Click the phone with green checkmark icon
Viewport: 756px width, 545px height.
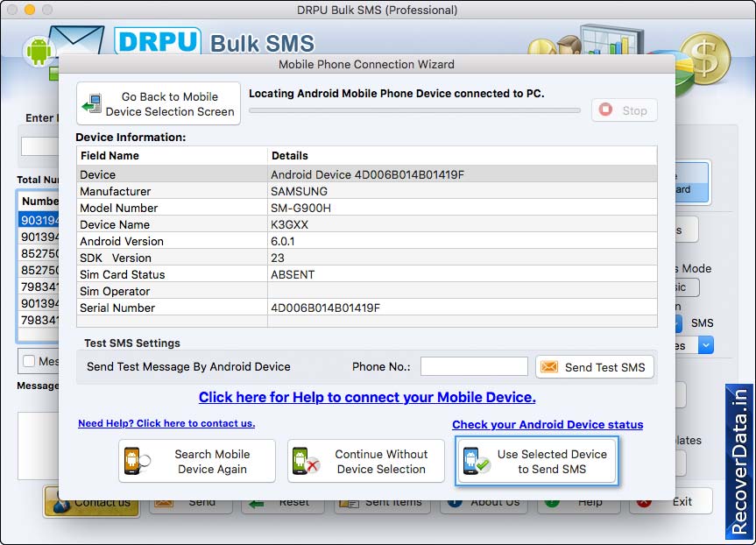(476, 462)
